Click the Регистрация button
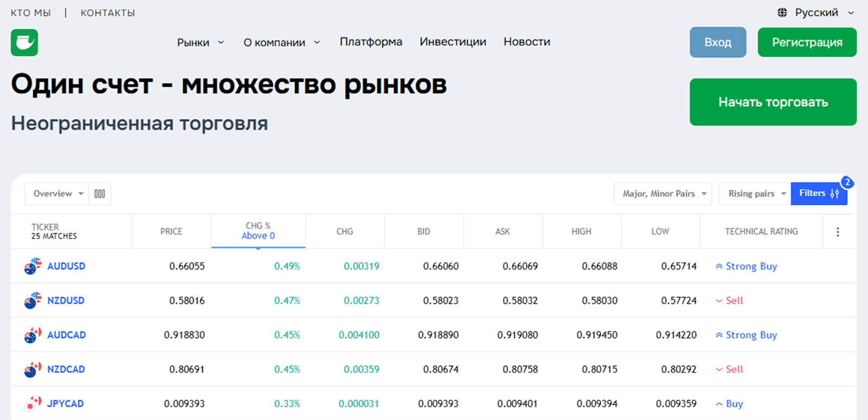 click(x=807, y=42)
